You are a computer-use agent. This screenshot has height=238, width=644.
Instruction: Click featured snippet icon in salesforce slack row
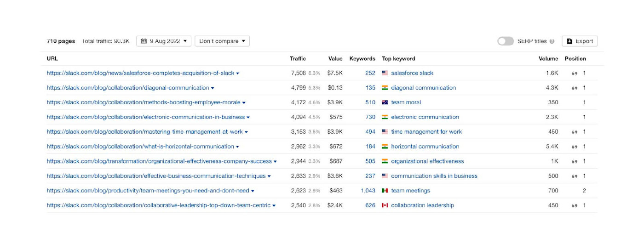tap(575, 74)
